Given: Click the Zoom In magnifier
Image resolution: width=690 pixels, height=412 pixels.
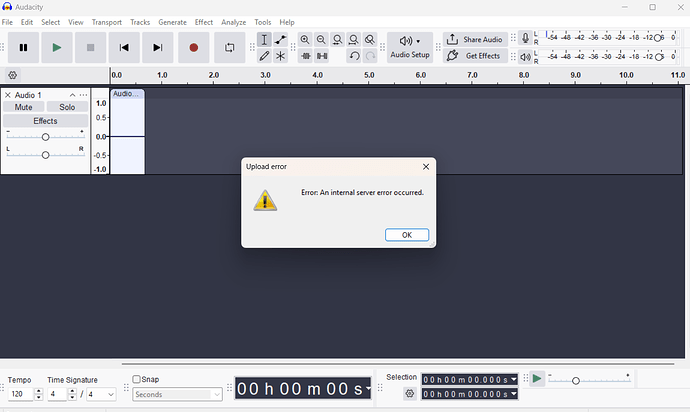Looking at the screenshot, I should click(305, 40).
